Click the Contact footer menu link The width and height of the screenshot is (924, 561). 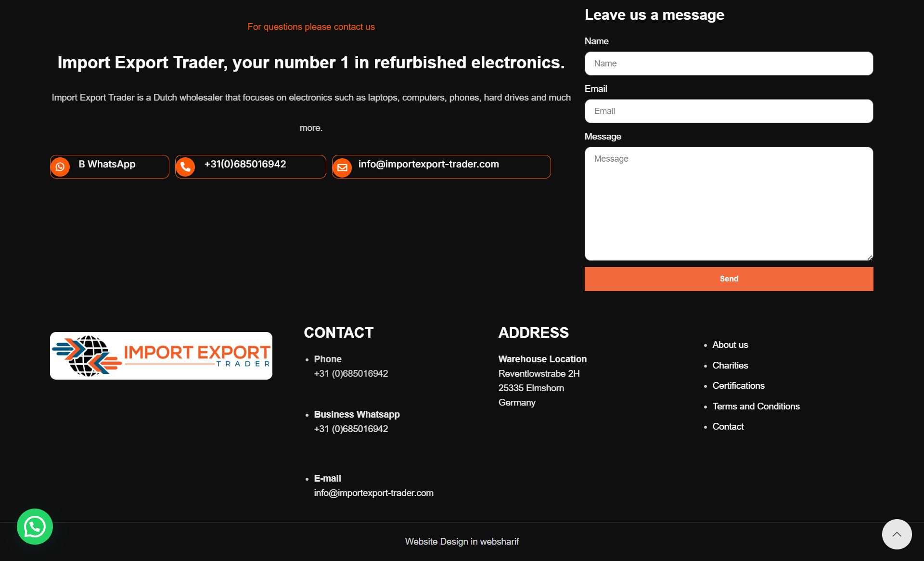728,427
